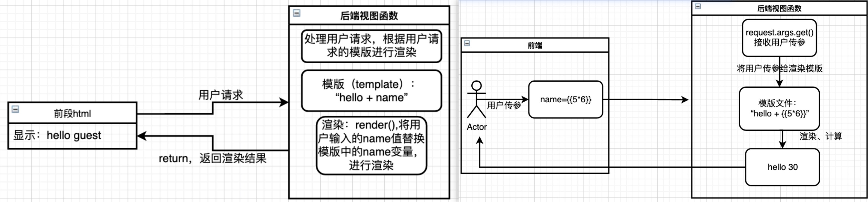Click the 前端 container title
The height and width of the screenshot is (202, 868).
click(535, 45)
